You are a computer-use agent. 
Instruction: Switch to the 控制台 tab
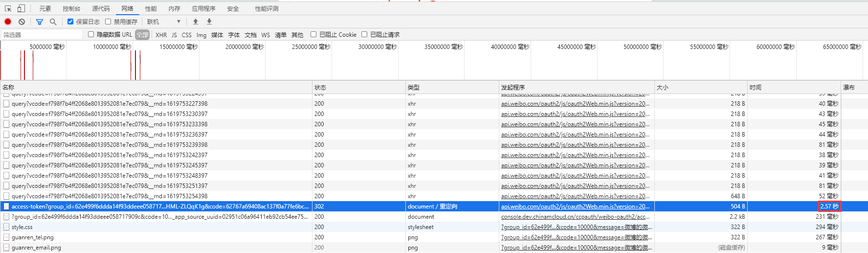[71, 8]
